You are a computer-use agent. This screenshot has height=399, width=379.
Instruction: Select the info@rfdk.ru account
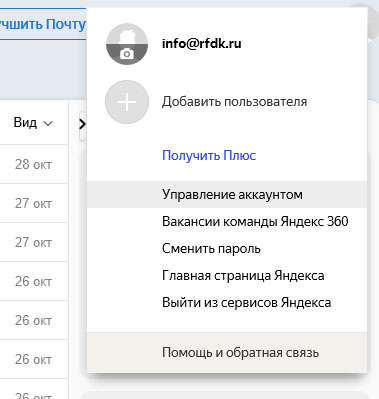(201, 43)
